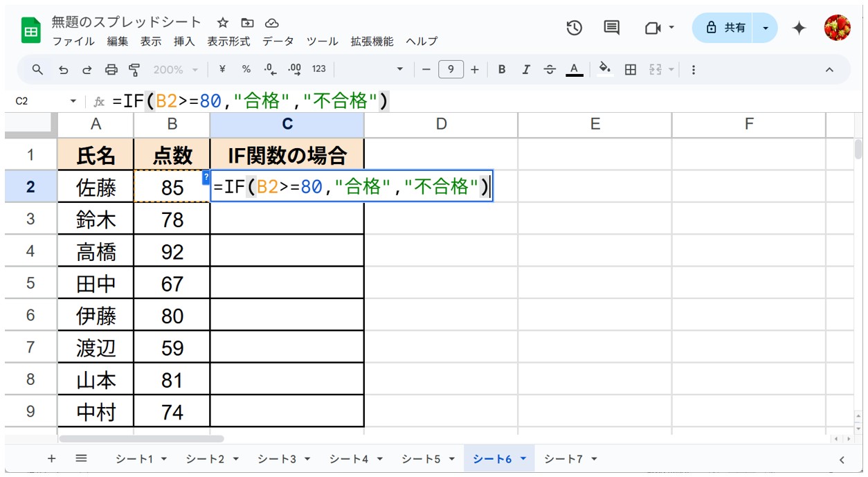Open the share options dropdown arrow
Image resolution: width=868 pixels, height=477 pixels.
coord(766,28)
